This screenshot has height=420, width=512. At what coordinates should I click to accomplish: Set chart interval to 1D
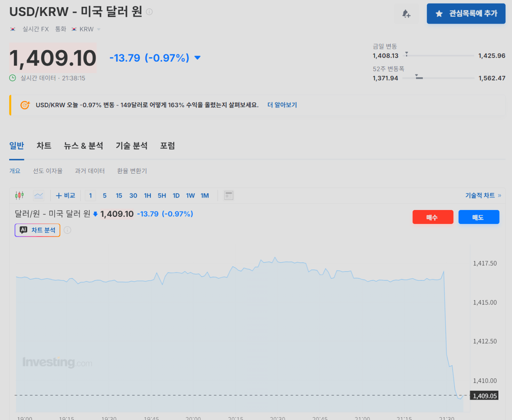176,196
